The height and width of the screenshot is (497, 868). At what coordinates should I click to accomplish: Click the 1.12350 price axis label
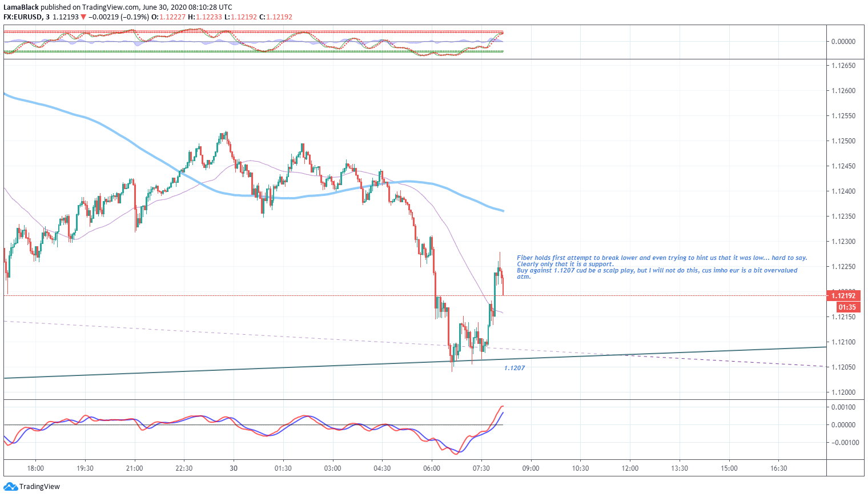(x=843, y=217)
